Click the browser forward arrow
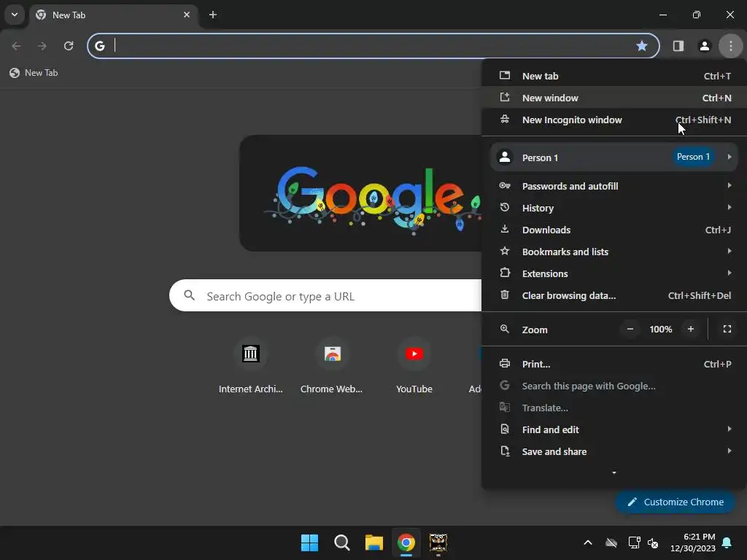Viewport: 747px width, 560px height. tap(42, 46)
